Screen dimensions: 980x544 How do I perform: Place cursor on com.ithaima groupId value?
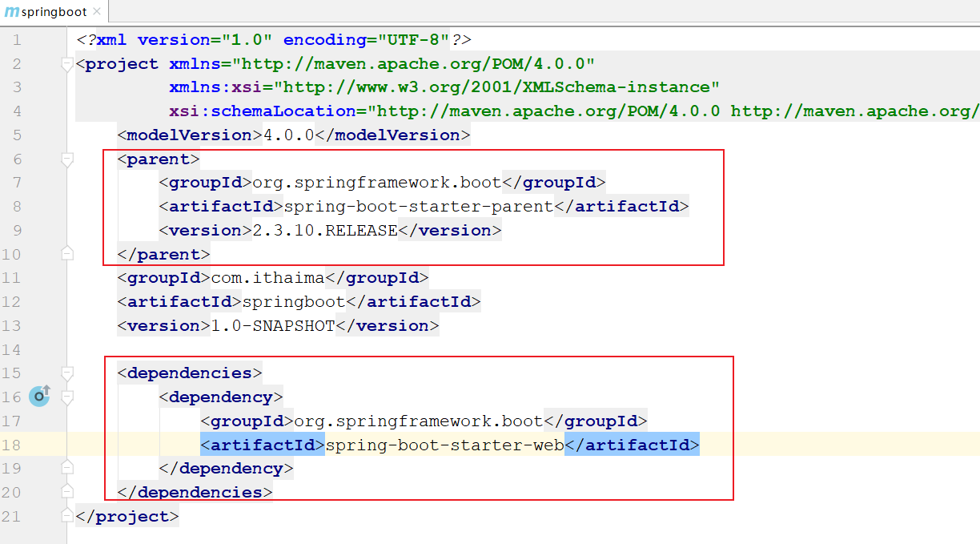[268, 278]
